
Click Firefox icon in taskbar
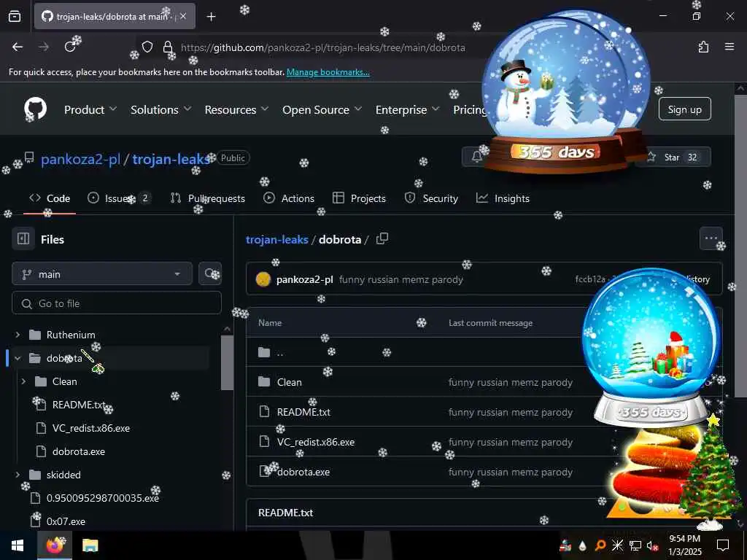pos(54,545)
